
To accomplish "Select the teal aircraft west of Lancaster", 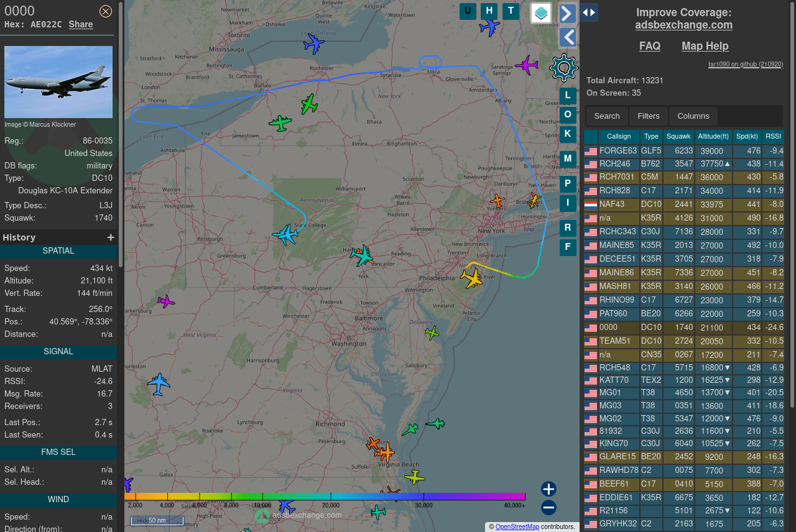I will pyautogui.click(x=362, y=255).
